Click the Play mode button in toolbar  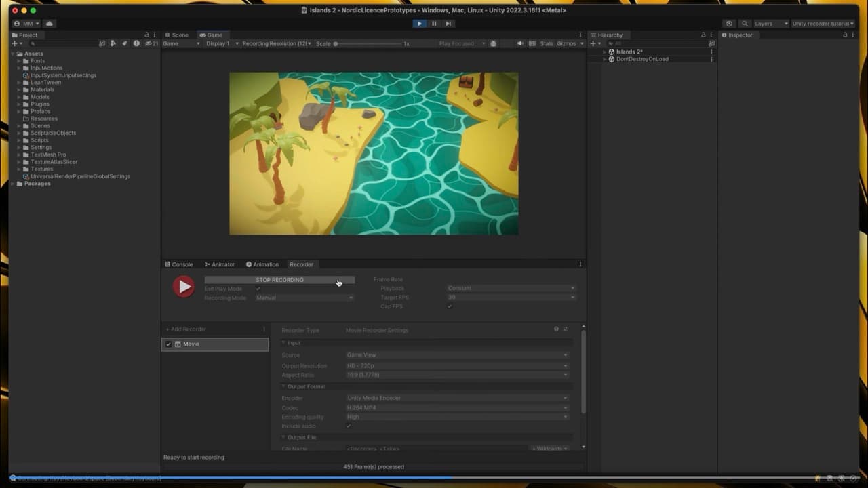[x=419, y=24]
